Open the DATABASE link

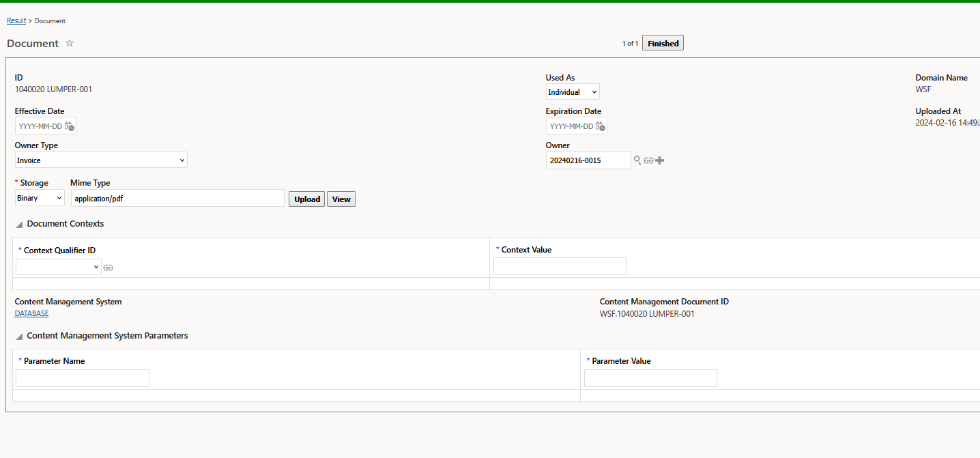(31, 313)
